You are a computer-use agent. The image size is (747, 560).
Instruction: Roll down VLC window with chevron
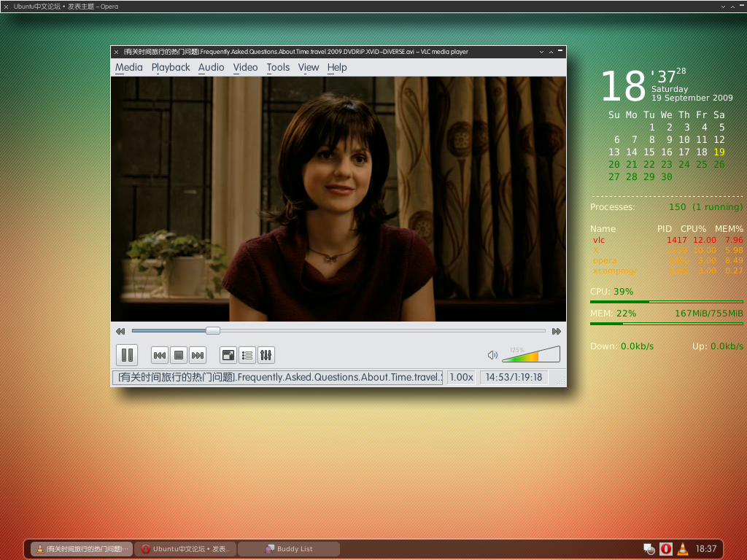point(542,52)
